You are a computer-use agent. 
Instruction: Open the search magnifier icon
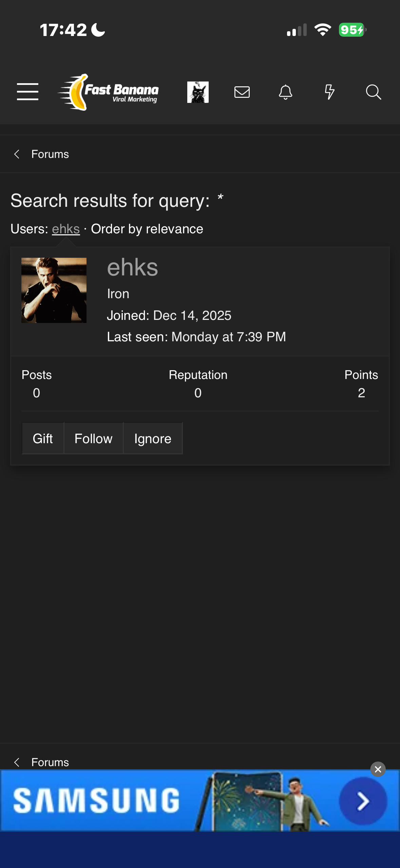coord(373,92)
